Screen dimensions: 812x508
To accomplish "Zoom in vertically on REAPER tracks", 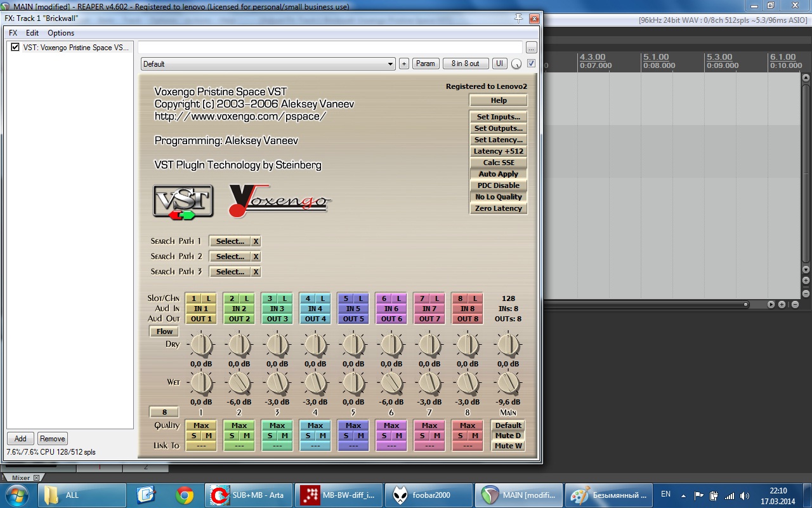I will click(806, 280).
